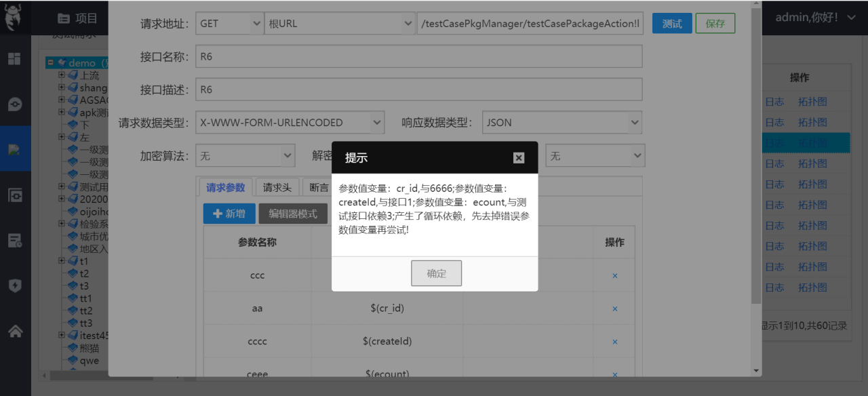868x396 pixels.
Task: Switch to the 断言 tab
Action: [x=317, y=188]
